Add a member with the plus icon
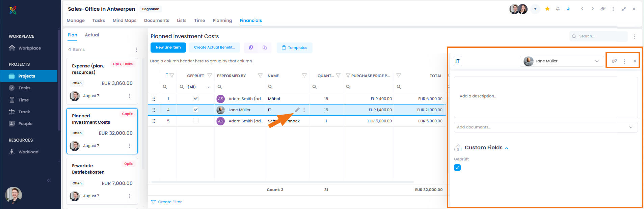This screenshot has height=209, width=644. (535, 9)
